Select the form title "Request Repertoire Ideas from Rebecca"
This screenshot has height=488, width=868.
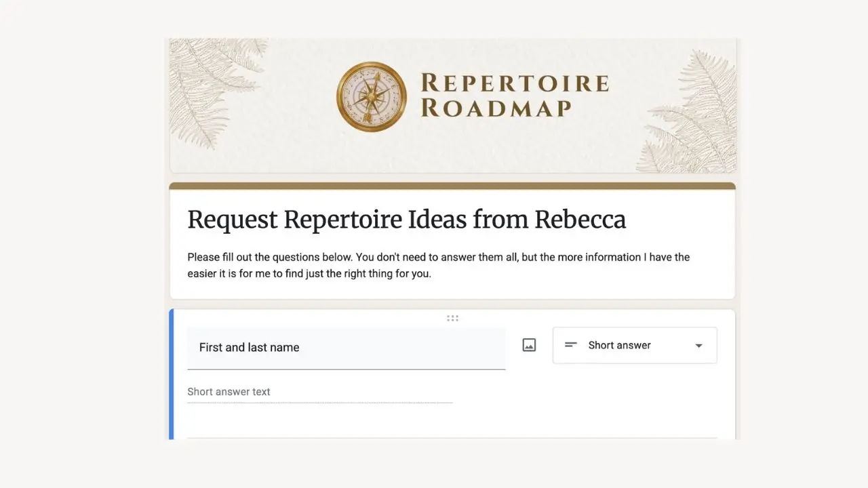pos(406,220)
